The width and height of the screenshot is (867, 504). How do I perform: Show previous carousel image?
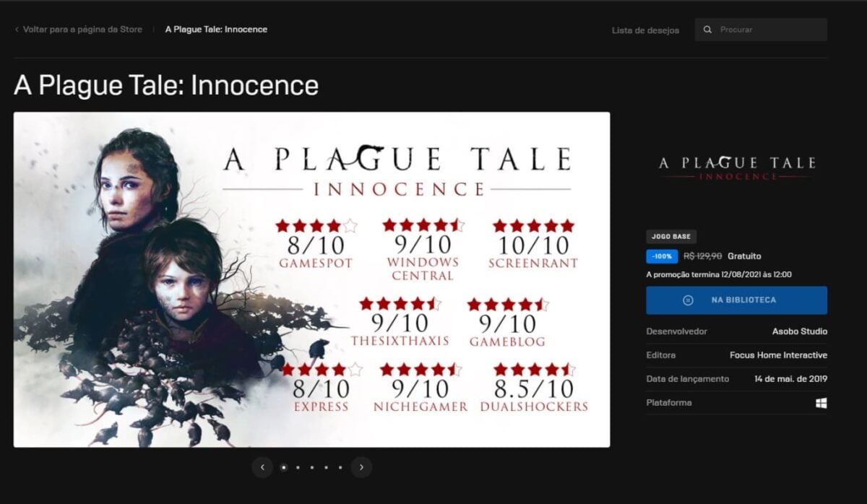(262, 467)
